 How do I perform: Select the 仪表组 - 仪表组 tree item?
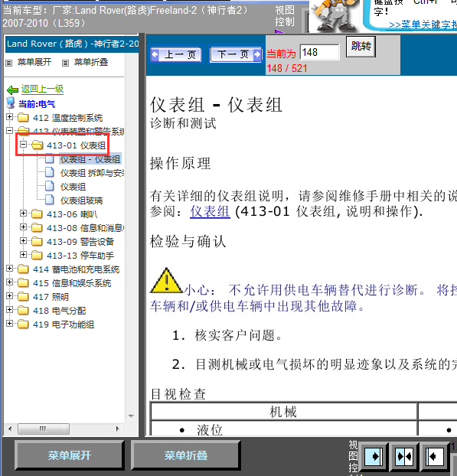click(x=90, y=158)
